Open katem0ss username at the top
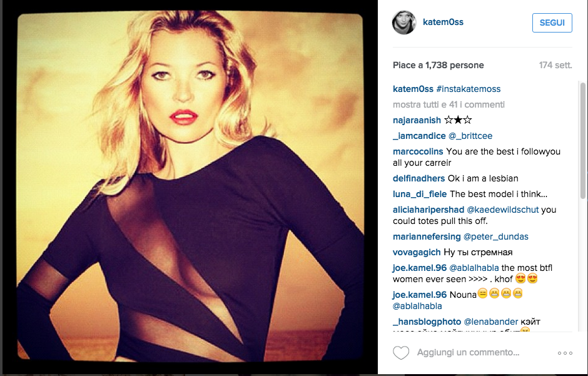This screenshot has height=376, width=588. click(443, 22)
